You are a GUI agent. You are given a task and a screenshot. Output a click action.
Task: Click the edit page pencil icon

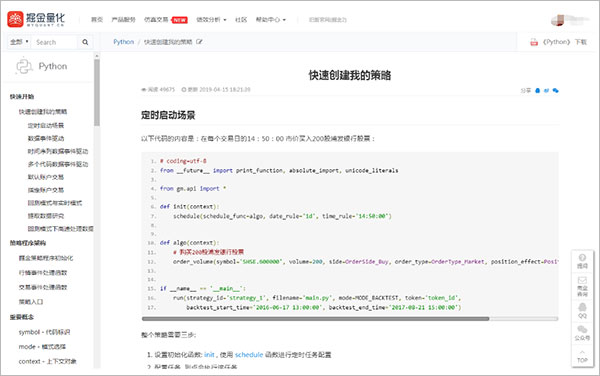199,42
